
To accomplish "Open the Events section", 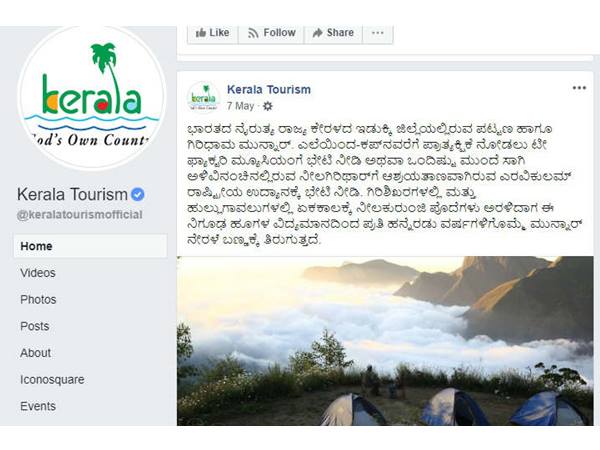I will (38, 406).
